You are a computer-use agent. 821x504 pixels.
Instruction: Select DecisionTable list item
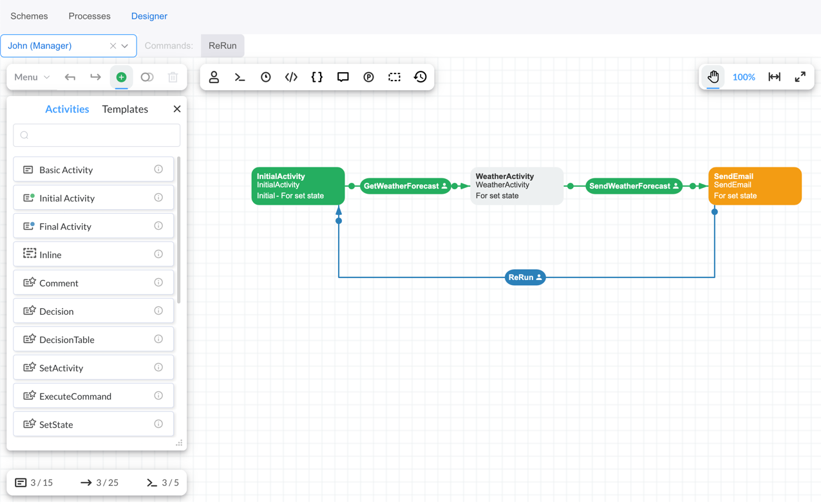pyautogui.click(x=93, y=339)
